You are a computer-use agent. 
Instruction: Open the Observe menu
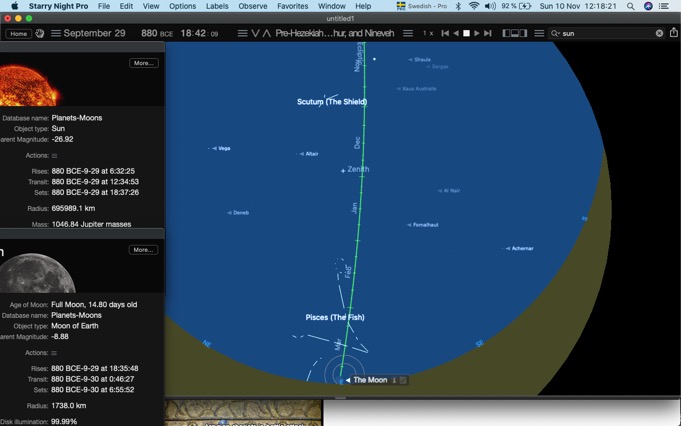[x=253, y=6]
